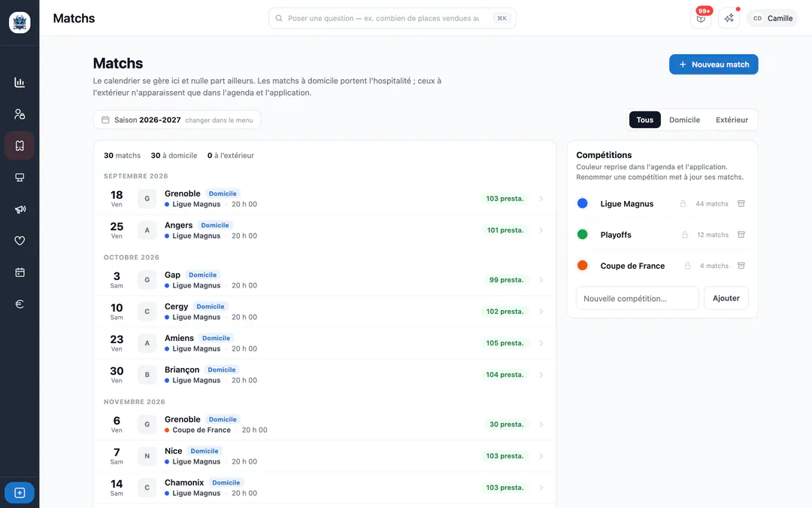
Task: Click the 30 à domicile counter
Action: pos(174,156)
